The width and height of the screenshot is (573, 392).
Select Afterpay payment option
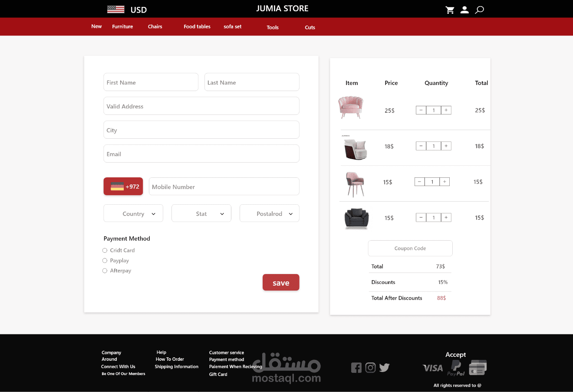[105, 271]
